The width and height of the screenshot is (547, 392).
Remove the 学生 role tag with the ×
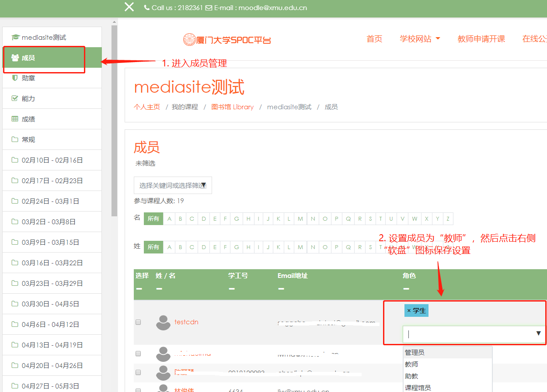click(409, 311)
